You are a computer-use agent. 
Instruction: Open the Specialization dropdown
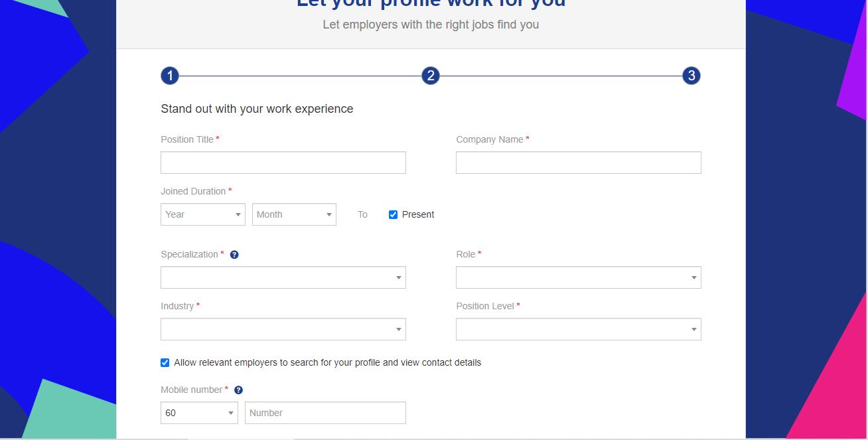click(283, 277)
